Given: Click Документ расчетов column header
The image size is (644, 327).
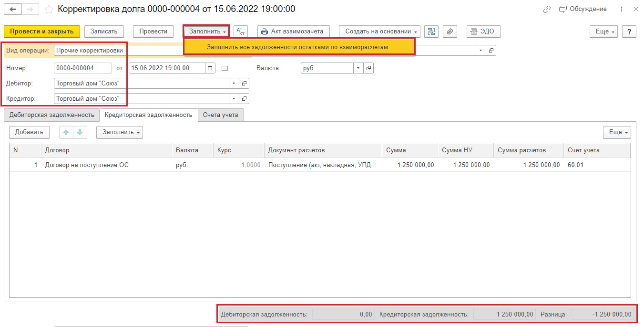Looking at the screenshot, I should point(323,150).
